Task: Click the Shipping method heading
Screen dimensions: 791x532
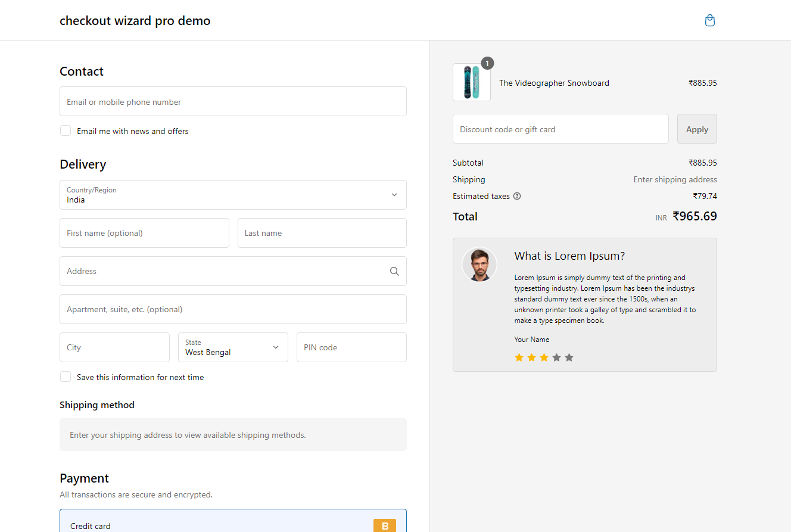Action: point(97,405)
